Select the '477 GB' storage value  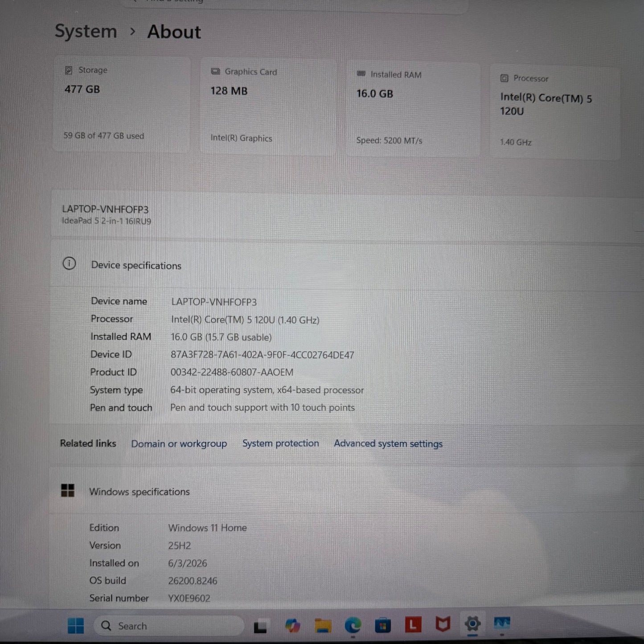point(82,89)
